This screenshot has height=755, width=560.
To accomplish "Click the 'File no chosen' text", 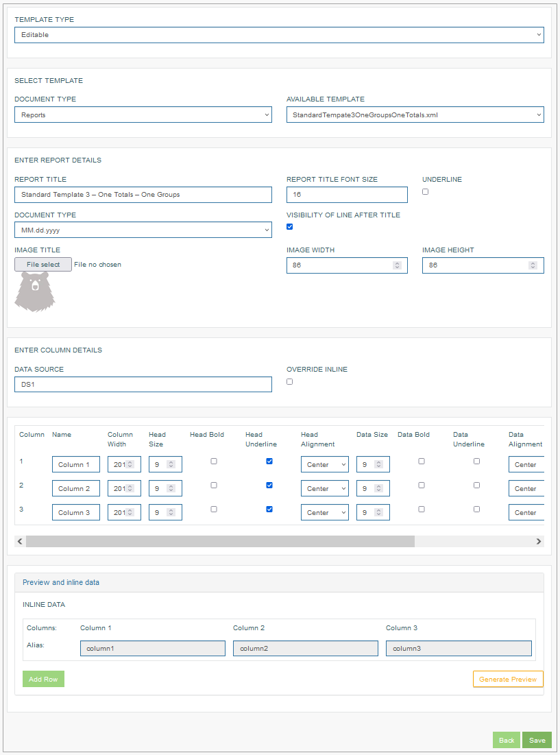I will [x=97, y=264].
